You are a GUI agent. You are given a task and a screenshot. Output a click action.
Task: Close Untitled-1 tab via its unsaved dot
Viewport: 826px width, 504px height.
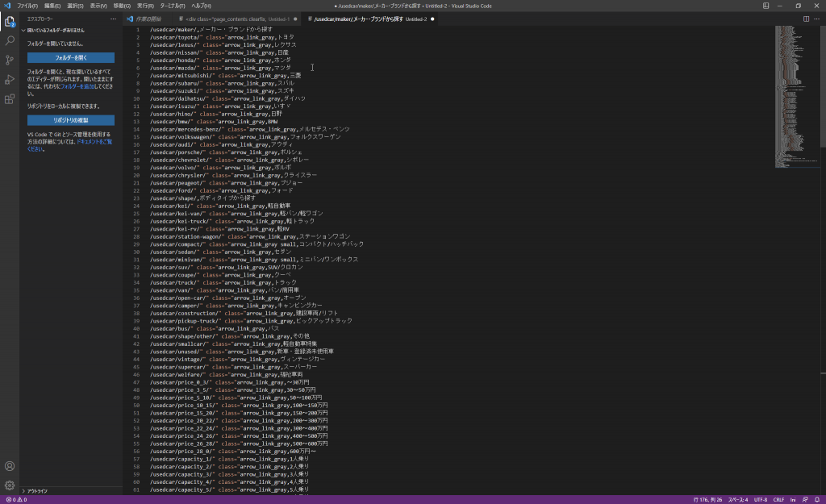[295, 19]
